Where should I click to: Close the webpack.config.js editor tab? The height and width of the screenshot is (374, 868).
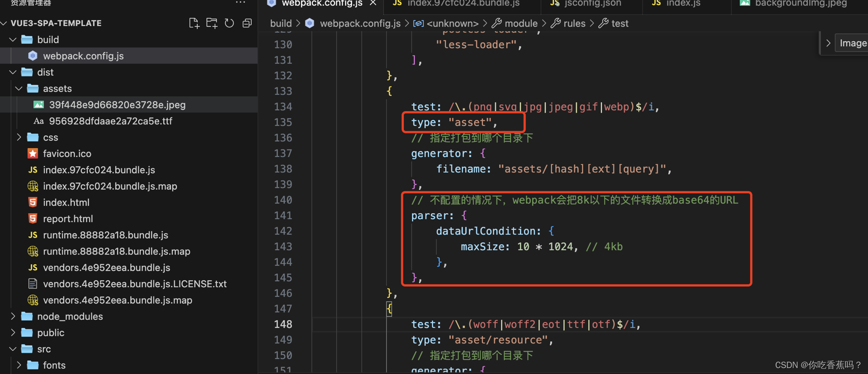(373, 3)
